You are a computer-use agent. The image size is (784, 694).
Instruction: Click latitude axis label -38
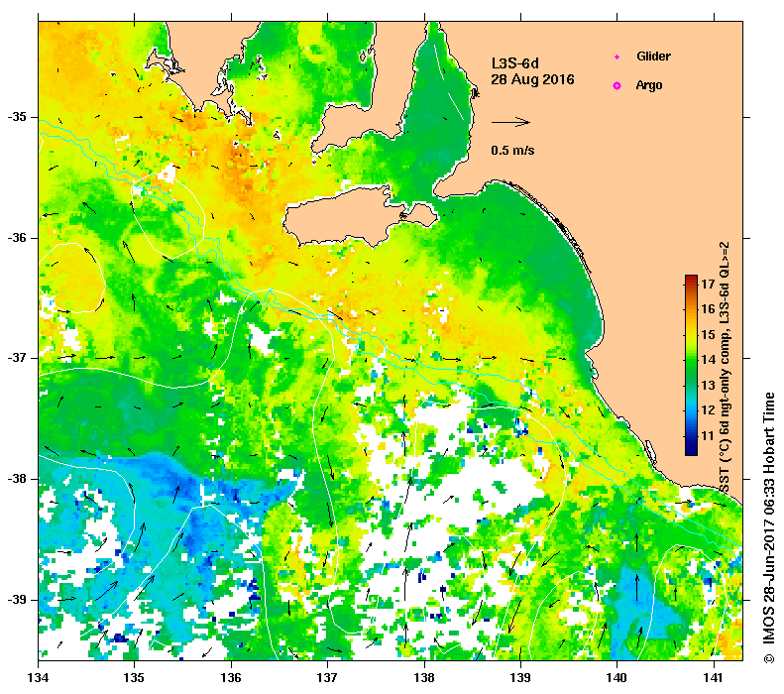17,479
